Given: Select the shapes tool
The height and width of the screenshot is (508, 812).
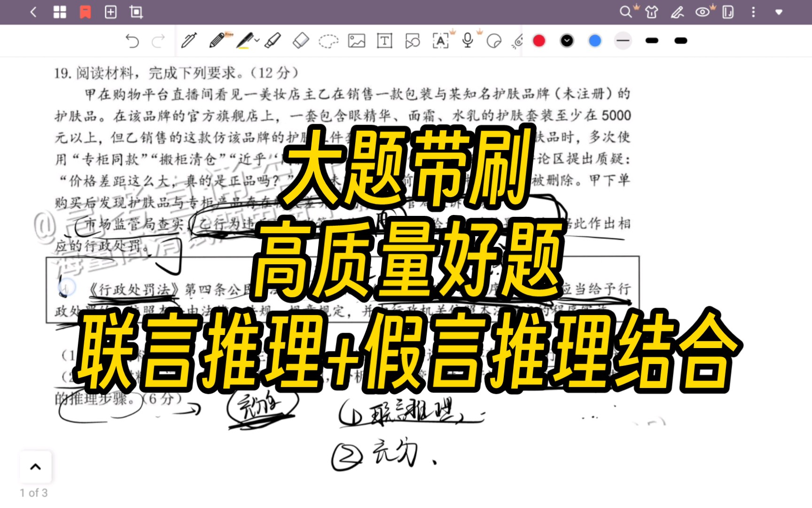Looking at the screenshot, I should point(413,41).
